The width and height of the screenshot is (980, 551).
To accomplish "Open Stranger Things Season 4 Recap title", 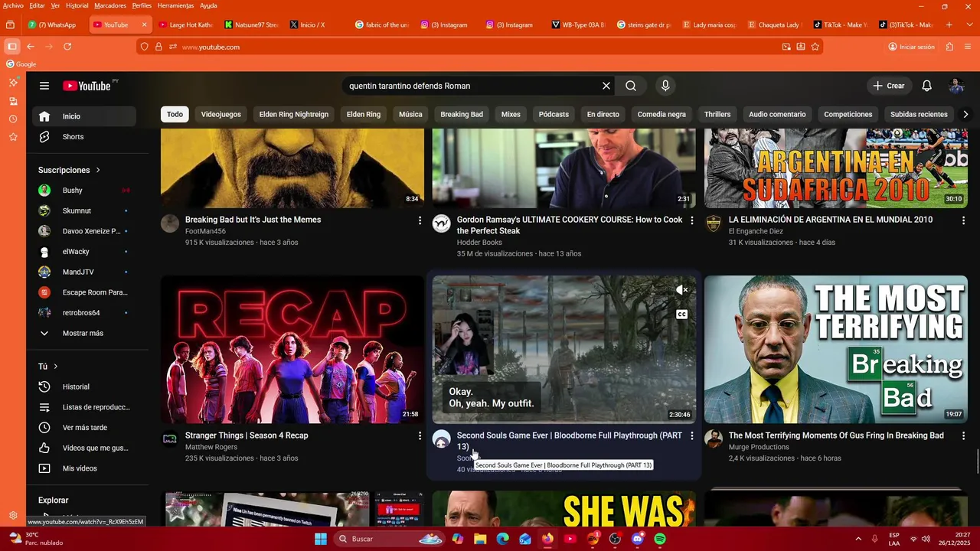I will click(x=247, y=435).
